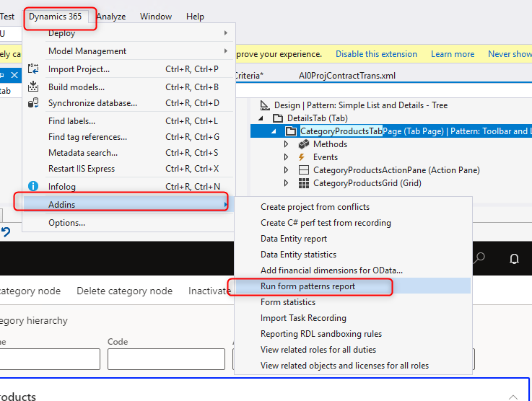
Task: Click Delete category node button
Action: click(x=124, y=291)
